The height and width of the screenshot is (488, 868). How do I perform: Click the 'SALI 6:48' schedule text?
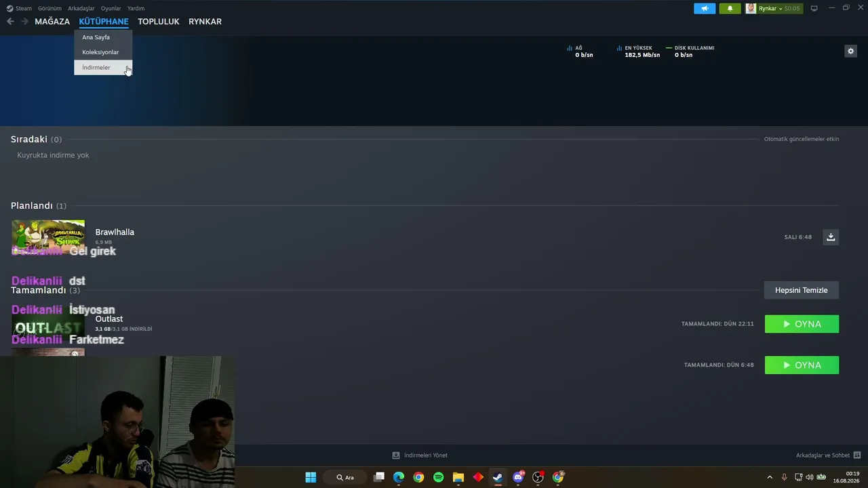(797, 237)
